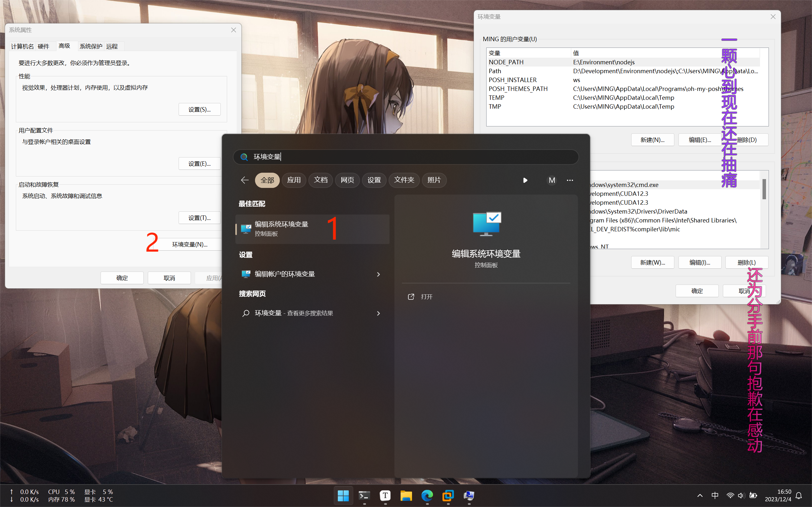The image size is (812, 507).
Task: Open Windows Terminal from the taskbar
Action: 364,495
